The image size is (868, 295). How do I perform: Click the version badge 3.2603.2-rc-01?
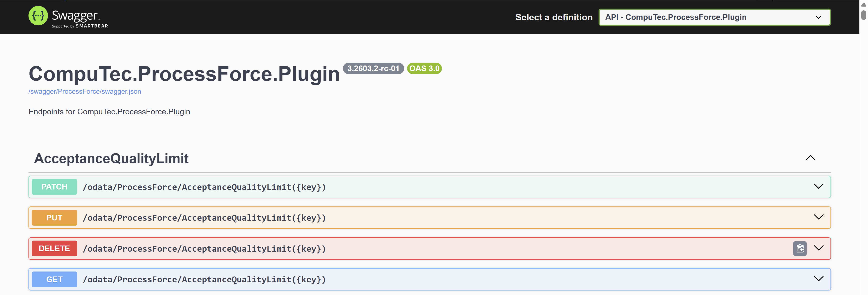coord(374,69)
